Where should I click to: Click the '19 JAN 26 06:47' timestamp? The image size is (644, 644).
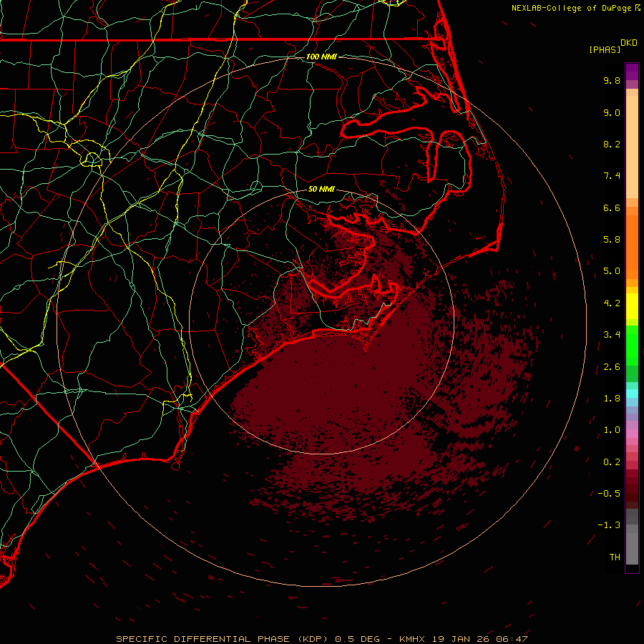point(479,639)
